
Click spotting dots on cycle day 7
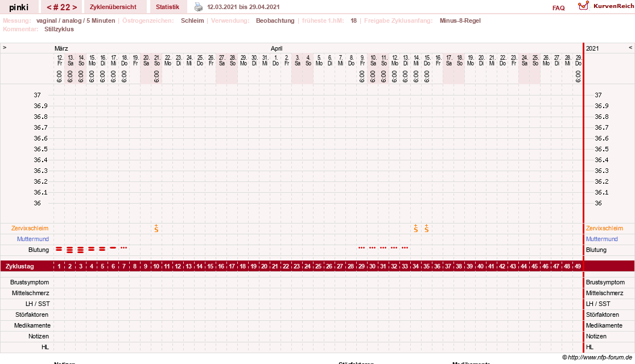[x=124, y=248]
